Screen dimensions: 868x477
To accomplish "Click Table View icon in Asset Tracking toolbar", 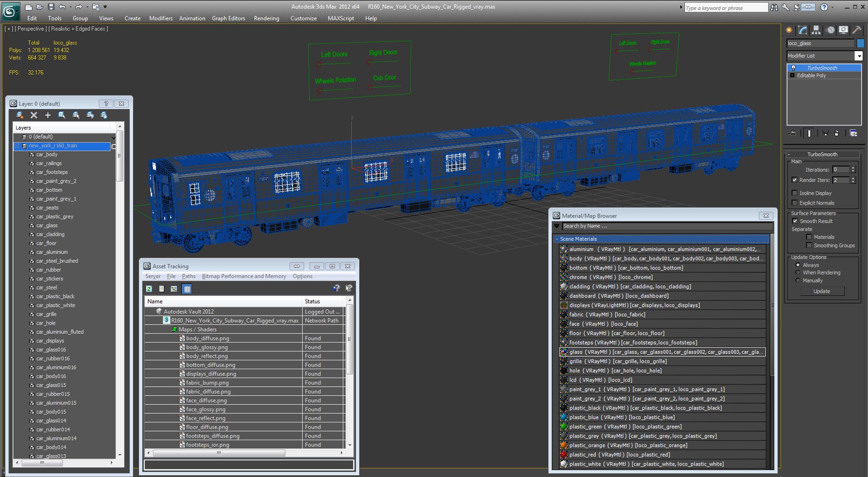I will [187, 289].
